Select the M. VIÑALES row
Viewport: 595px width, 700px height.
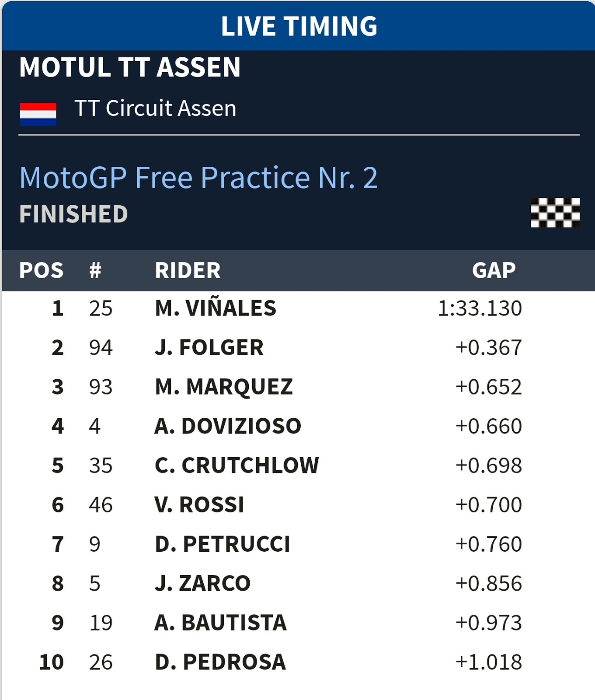click(x=299, y=308)
